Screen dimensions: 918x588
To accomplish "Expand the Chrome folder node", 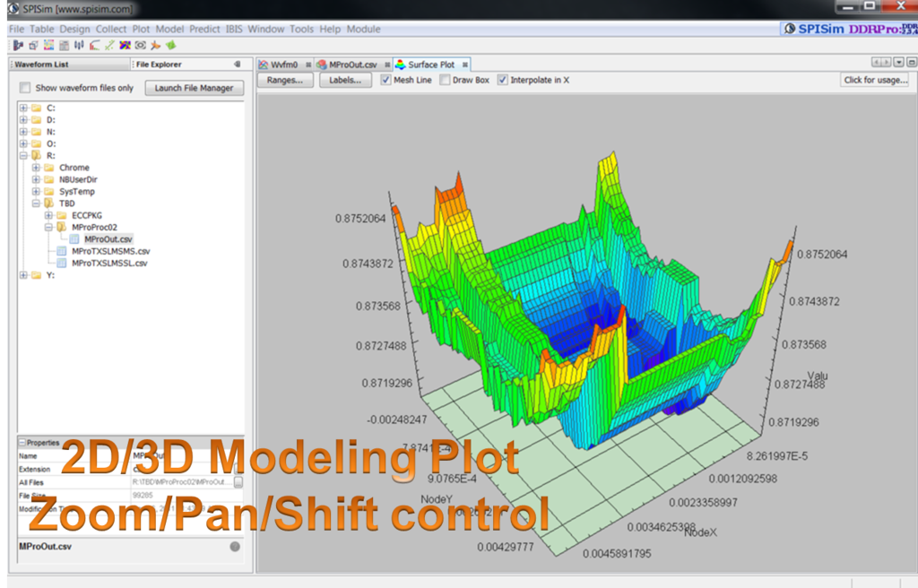I will pyautogui.click(x=36, y=168).
